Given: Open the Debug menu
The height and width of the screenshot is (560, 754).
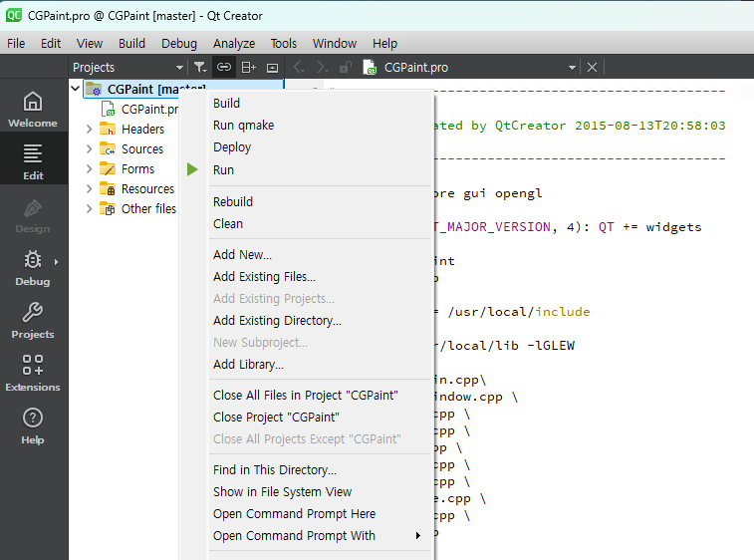Looking at the screenshot, I should [179, 43].
